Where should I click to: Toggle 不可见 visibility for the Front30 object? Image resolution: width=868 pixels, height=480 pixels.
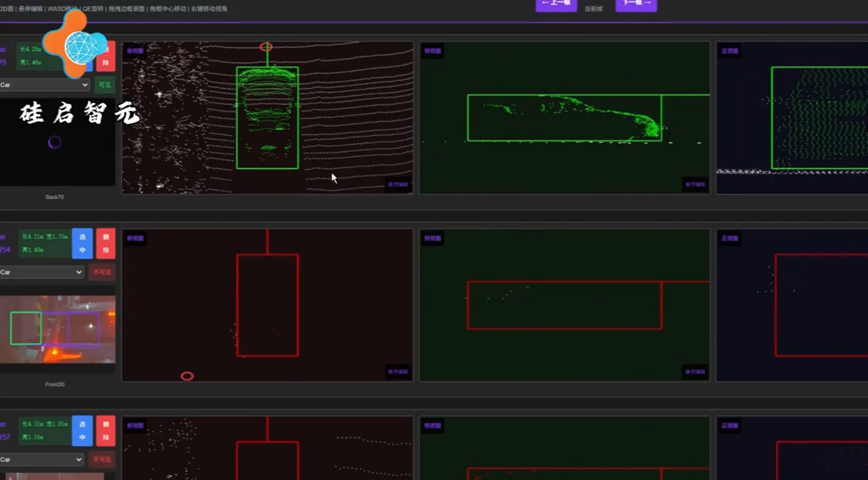102,273
